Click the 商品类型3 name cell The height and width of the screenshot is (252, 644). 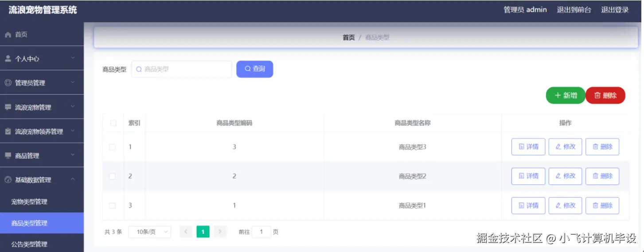click(413, 147)
